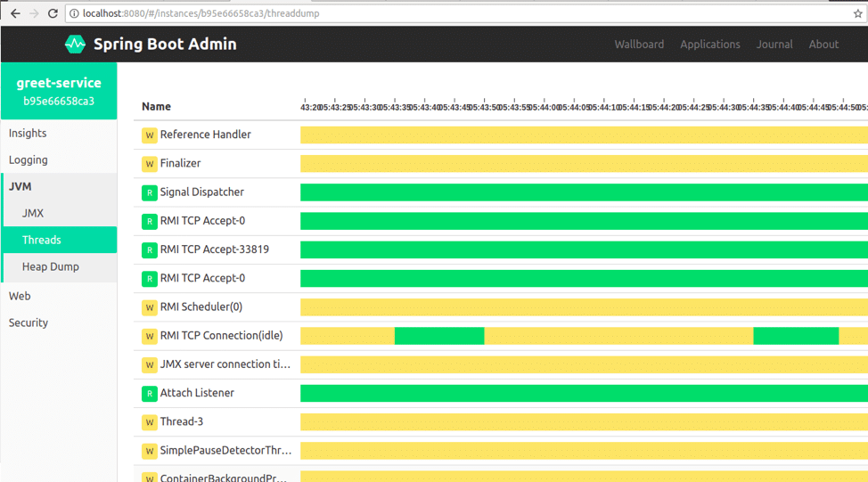Open the JMX sidebar entry

click(33, 214)
